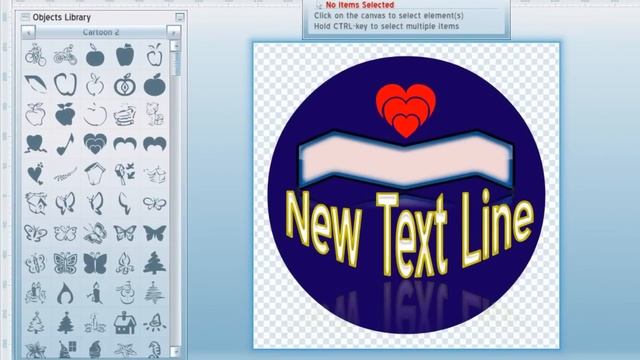The height and width of the screenshot is (360, 640).
Task: Pick the solid heart with splatter base
Action: 36,144
